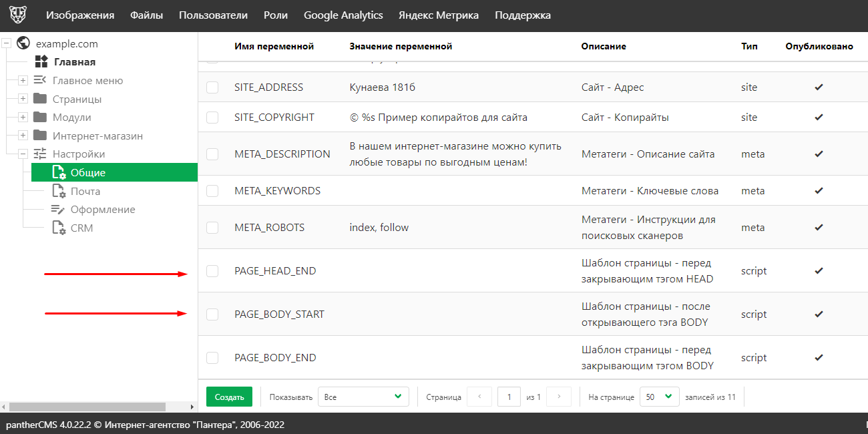Open the Пользователи menu item
The width and height of the screenshot is (868, 434).
point(213,15)
